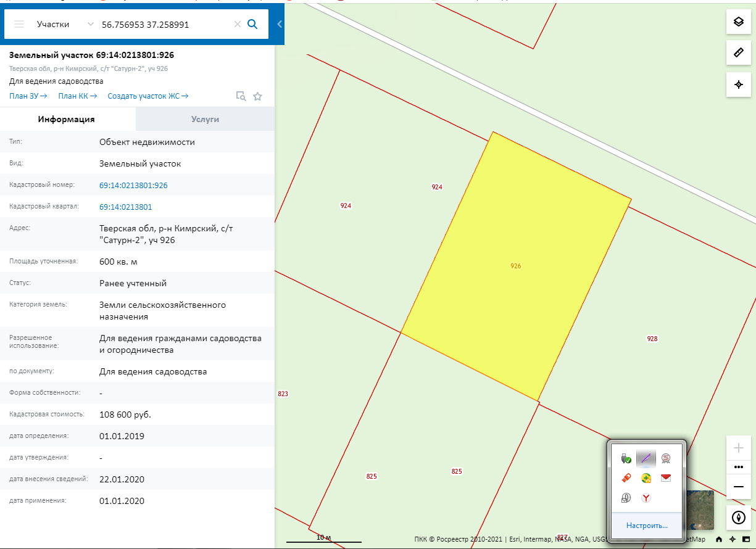The height and width of the screenshot is (549, 756).
Task: Open the План КК link
Action: [x=78, y=96]
